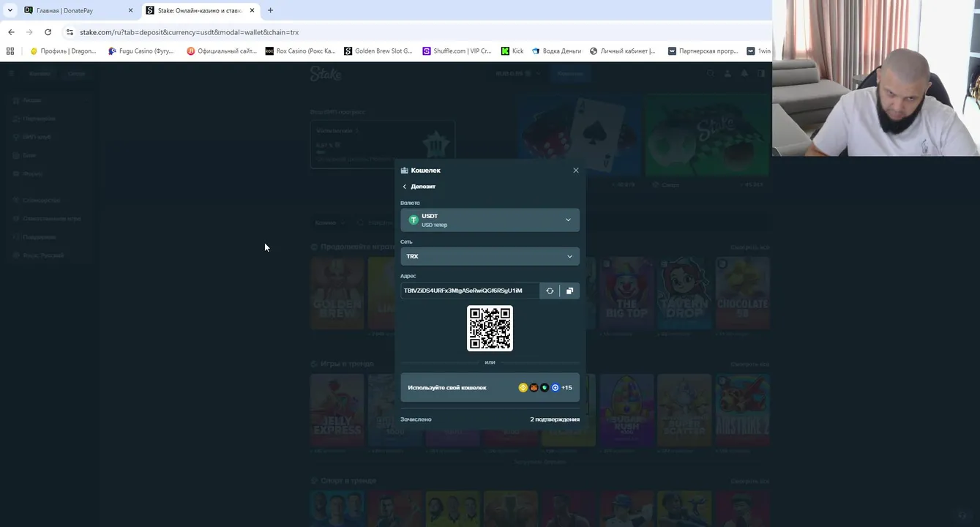Click the wallet icon beside Кошелек
The image size is (980, 527).
coord(405,171)
